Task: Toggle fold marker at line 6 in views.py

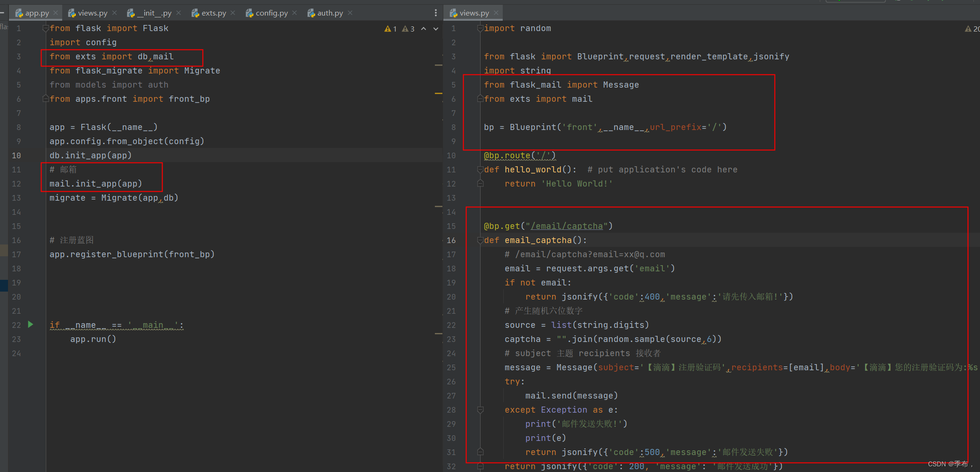Action: (480, 99)
